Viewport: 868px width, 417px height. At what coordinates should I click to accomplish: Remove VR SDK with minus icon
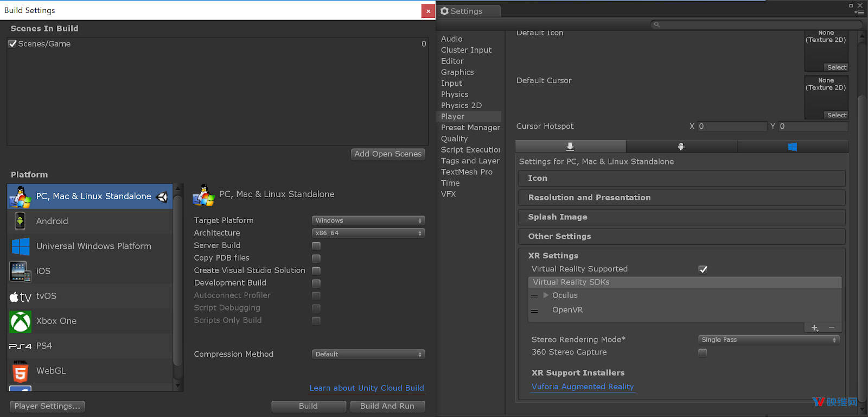pos(832,328)
